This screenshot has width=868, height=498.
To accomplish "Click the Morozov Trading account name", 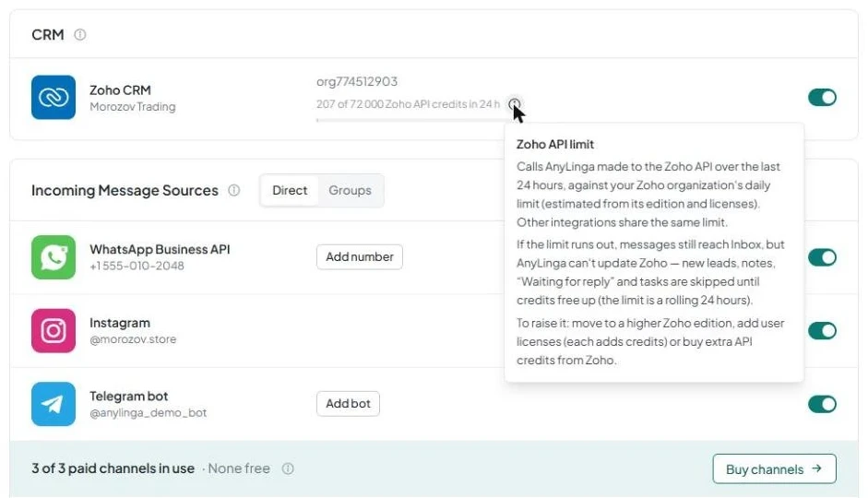I will coord(133,107).
